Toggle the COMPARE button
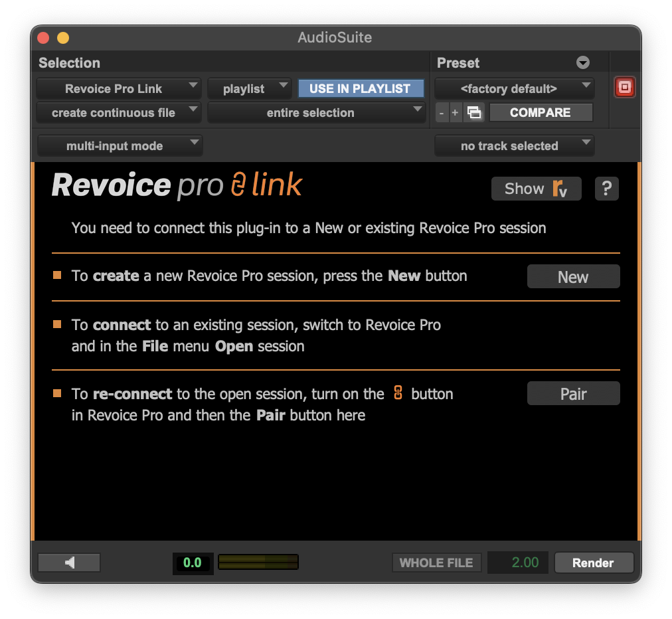672x619 pixels. [x=540, y=113]
